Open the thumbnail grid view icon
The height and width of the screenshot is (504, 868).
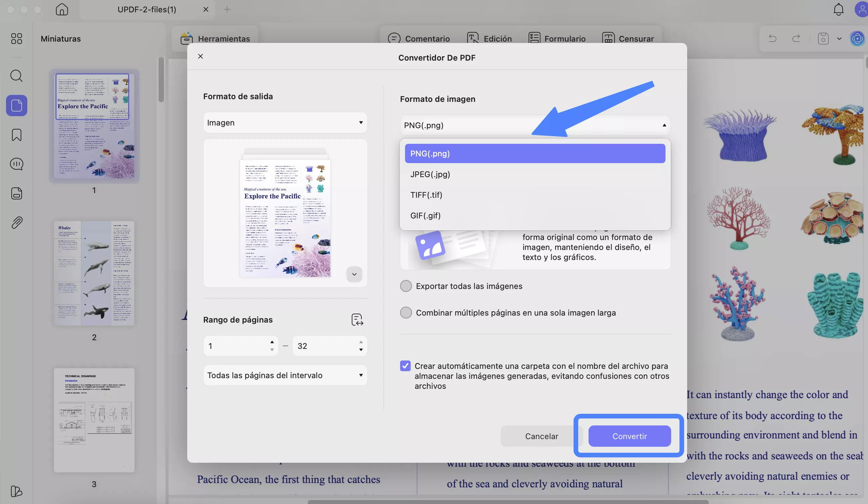point(16,39)
